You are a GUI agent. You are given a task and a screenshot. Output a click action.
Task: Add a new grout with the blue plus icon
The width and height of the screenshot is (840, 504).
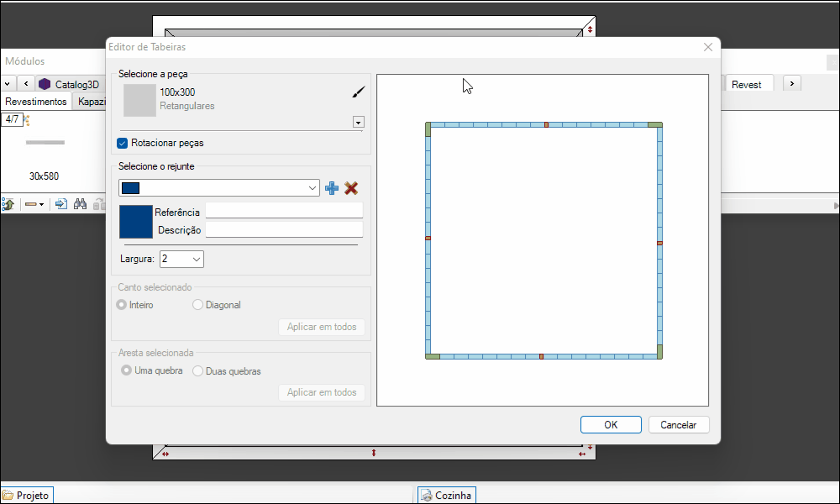click(332, 188)
